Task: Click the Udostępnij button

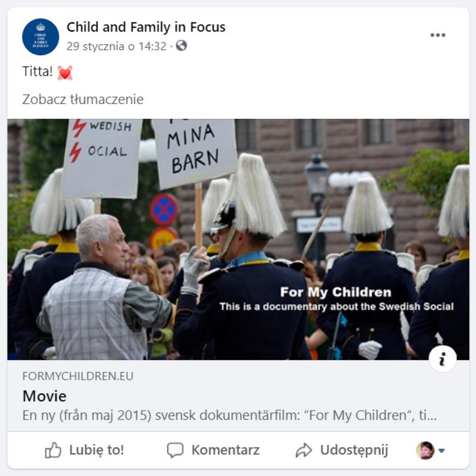Action: tap(342, 450)
